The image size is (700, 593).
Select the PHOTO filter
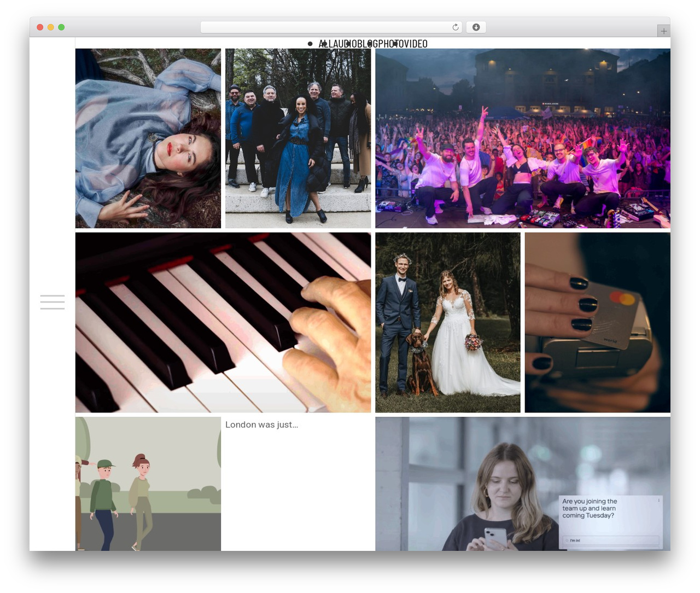(x=390, y=44)
